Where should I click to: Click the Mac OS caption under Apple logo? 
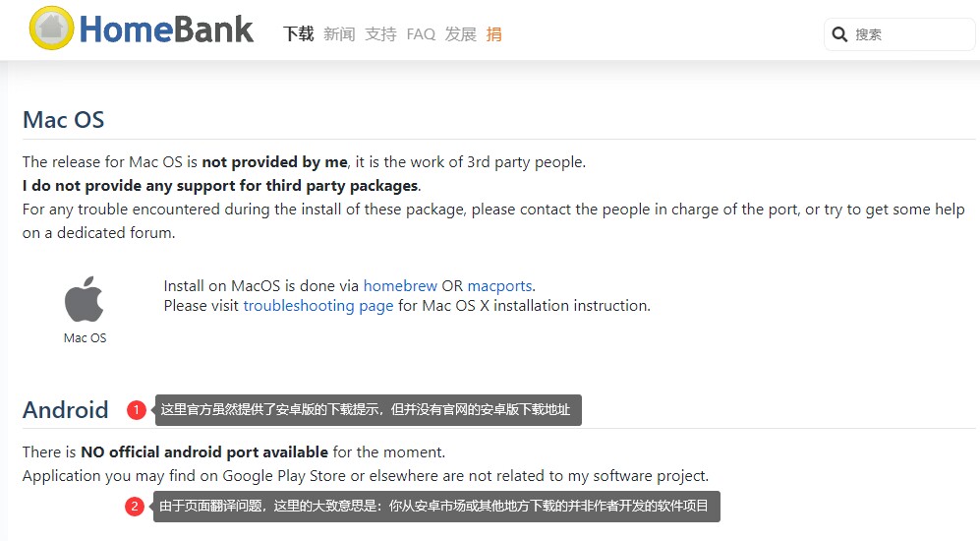coord(85,338)
